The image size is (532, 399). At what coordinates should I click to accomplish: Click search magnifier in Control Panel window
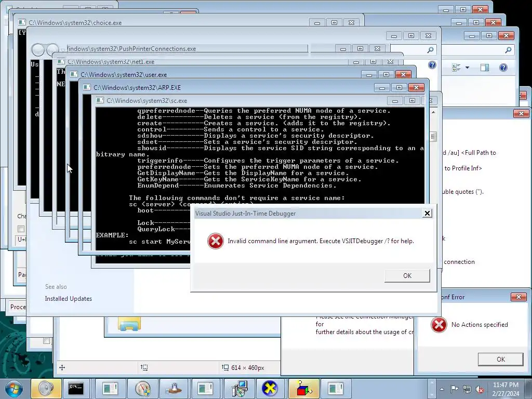(430, 50)
